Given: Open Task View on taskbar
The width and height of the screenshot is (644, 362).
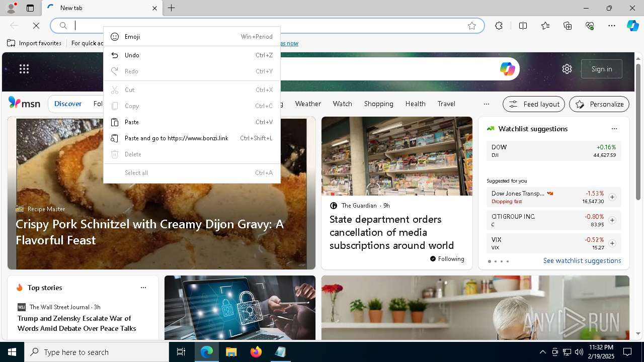Looking at the screenshot, I should pos(181,352).
